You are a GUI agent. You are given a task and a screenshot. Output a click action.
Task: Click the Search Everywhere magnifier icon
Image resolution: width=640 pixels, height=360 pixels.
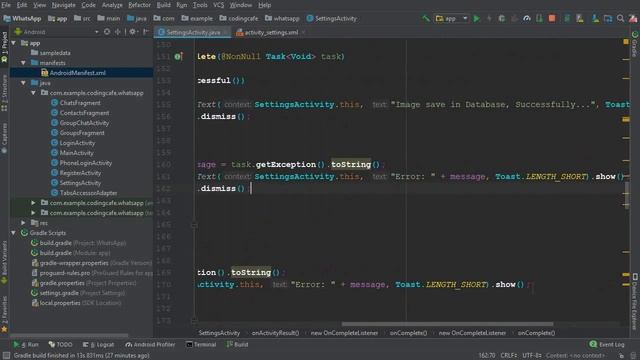(620, 18)
